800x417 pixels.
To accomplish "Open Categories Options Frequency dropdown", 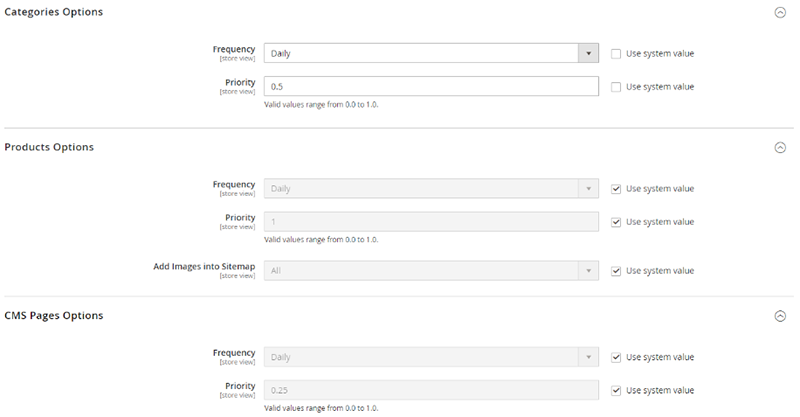I will click(x=431, y=53).
